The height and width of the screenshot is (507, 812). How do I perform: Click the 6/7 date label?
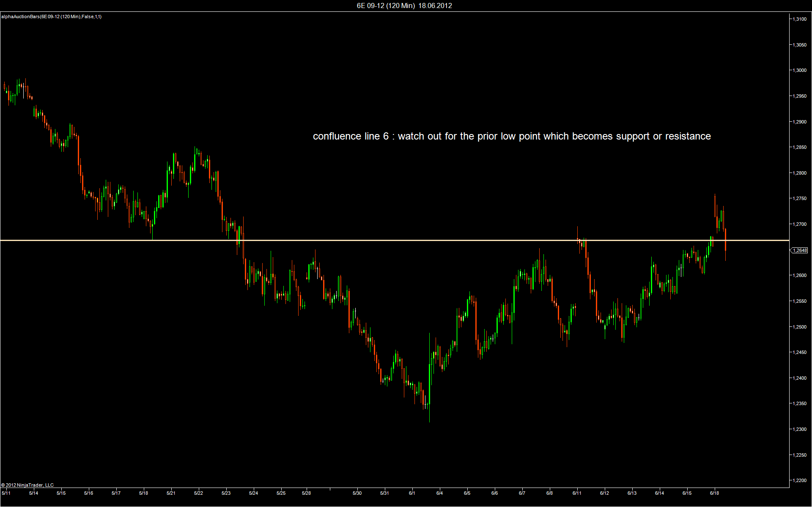[522, 493]
